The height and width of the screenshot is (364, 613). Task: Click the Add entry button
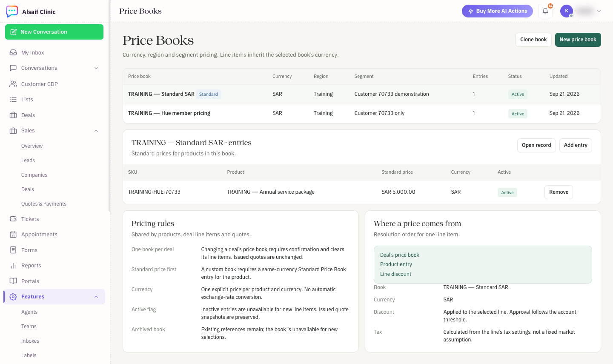pos(576,145)
